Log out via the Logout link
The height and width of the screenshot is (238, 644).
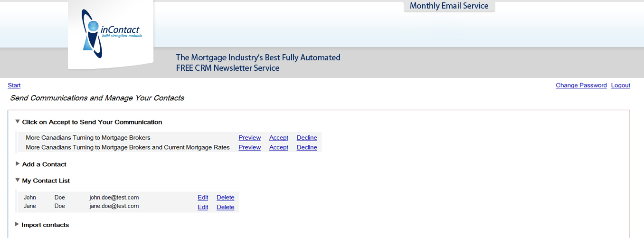[x=621, y=86]
